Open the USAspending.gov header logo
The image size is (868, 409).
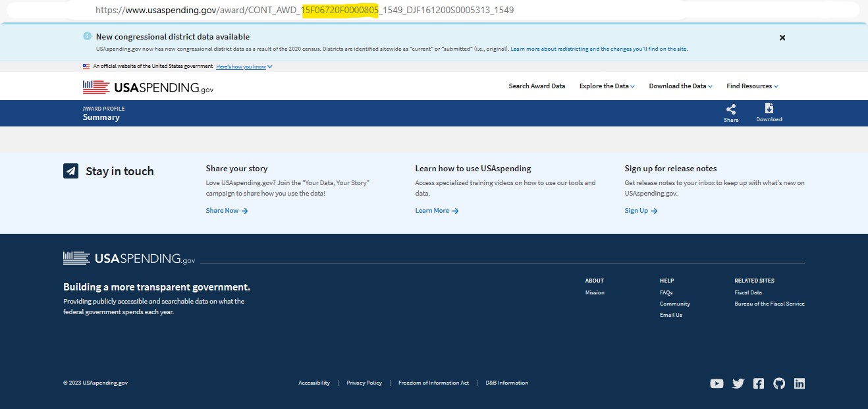pyautogui.click(x=148, y=87)
